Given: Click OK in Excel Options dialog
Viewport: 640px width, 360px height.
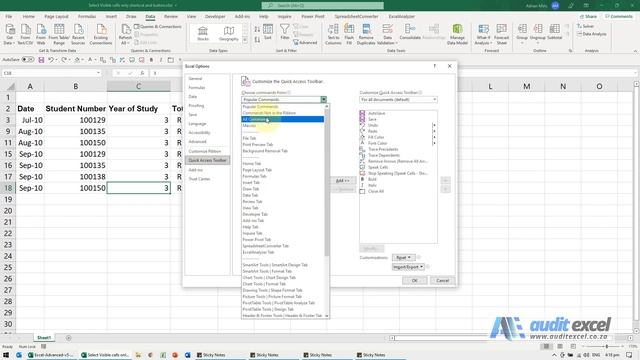Looking at the screenshot, I should pos(414,280).
